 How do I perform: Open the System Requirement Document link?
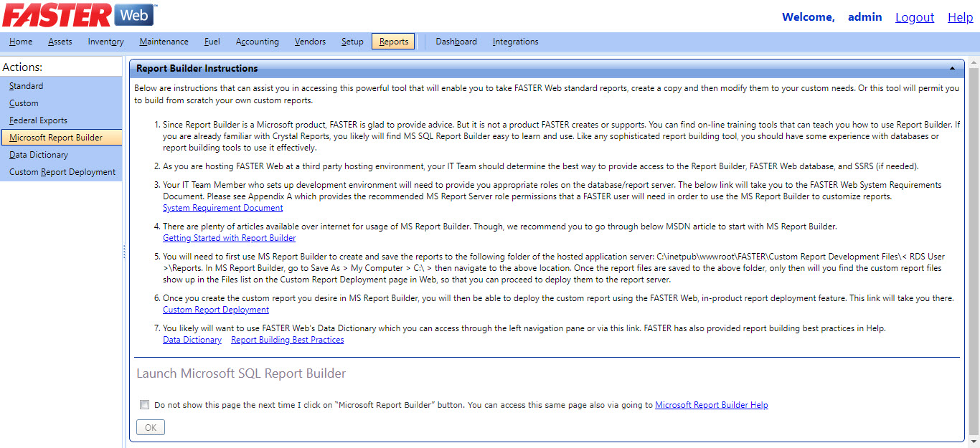pyautogui.click(x=223, y=208)
